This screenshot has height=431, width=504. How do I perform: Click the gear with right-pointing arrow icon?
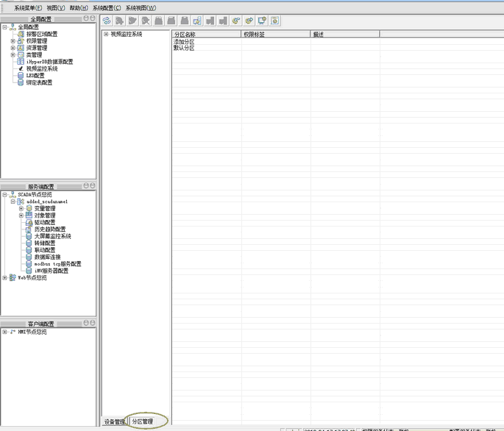[249, 21]
